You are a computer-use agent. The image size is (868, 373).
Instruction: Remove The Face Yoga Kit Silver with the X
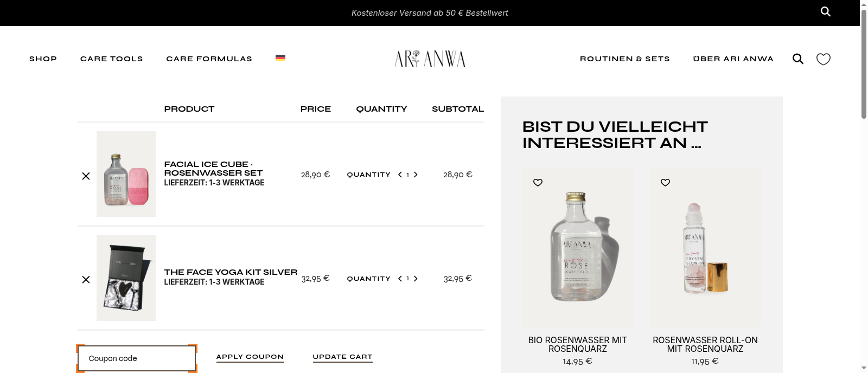click(x=86, y=279)
